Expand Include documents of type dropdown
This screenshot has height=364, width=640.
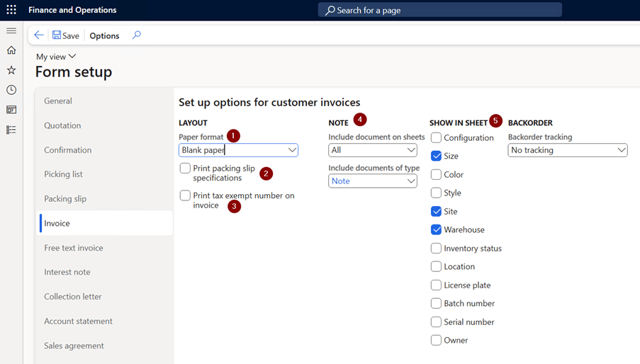[373, 181]
